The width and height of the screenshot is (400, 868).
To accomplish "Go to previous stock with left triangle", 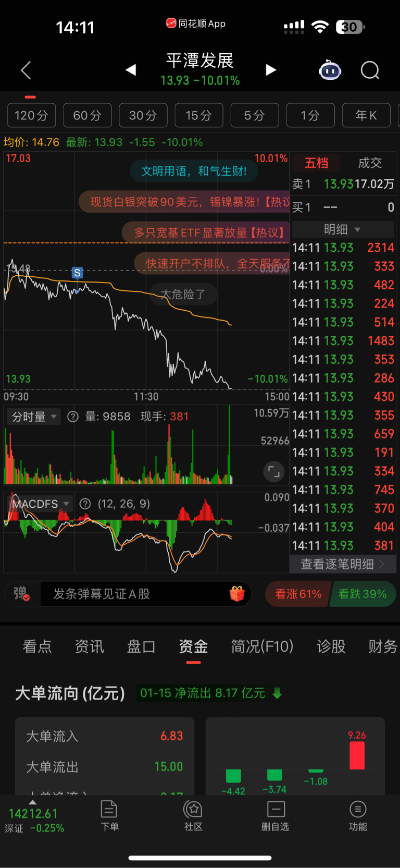I will (131, 70).
